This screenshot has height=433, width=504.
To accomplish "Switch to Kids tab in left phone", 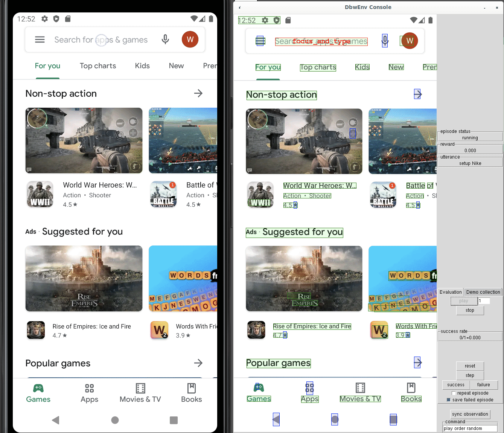I will 142,66.
